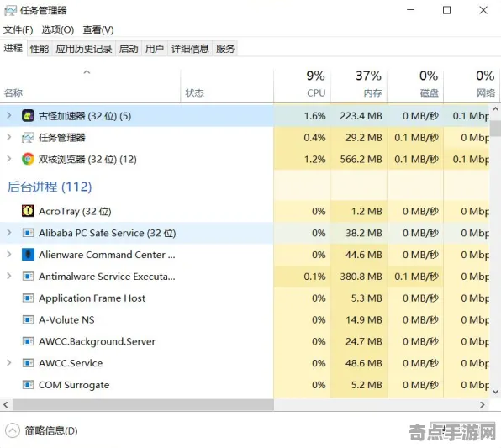Select the AWCC.Background.Server row name

pos(98,341)
